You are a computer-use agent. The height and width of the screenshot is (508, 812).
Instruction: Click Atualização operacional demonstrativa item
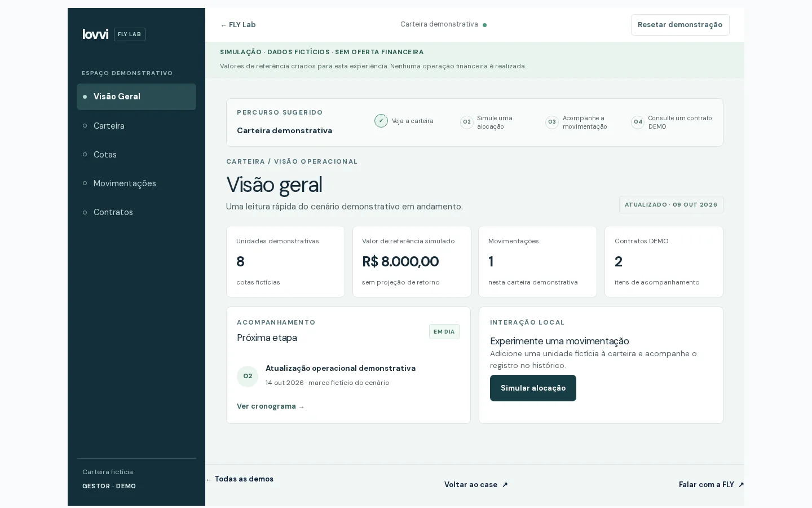point(341,369)
